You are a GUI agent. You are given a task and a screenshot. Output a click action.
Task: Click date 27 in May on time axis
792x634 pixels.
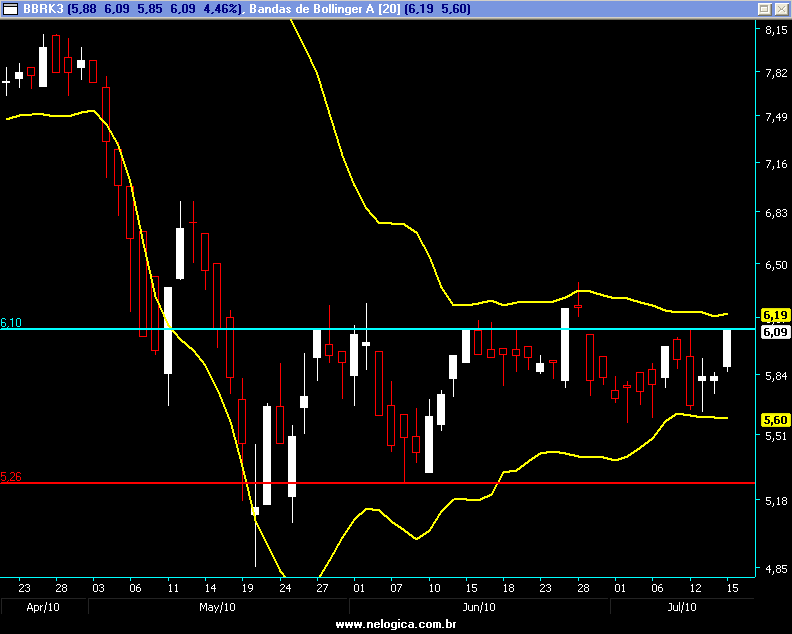tap(322, 588)
